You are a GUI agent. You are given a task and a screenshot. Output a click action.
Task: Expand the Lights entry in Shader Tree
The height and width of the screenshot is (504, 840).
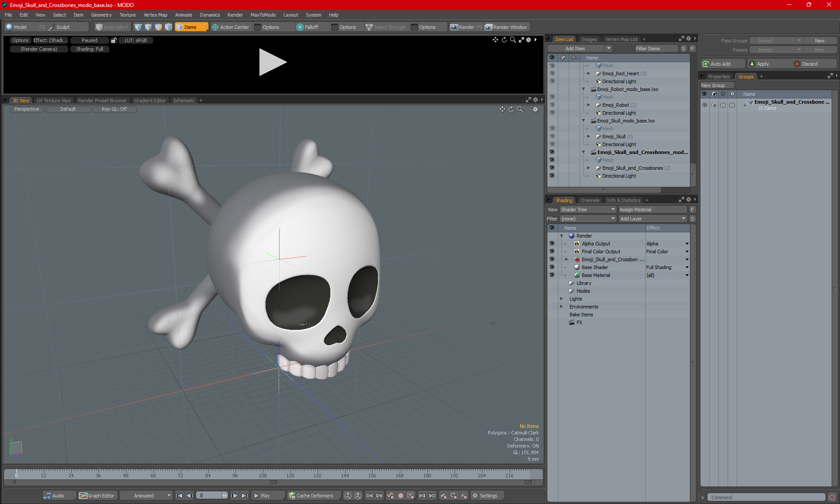point(561,299)
